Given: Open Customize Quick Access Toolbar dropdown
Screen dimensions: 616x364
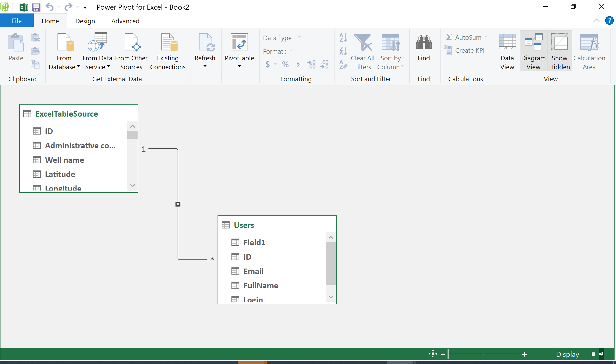Looking at the screenshot, I should [85, 8].
